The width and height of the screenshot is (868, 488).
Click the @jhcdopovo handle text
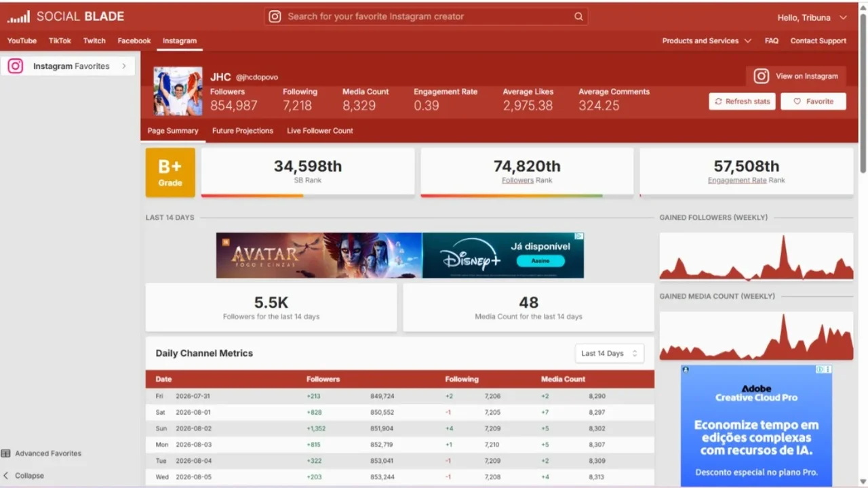coord(257,77)
